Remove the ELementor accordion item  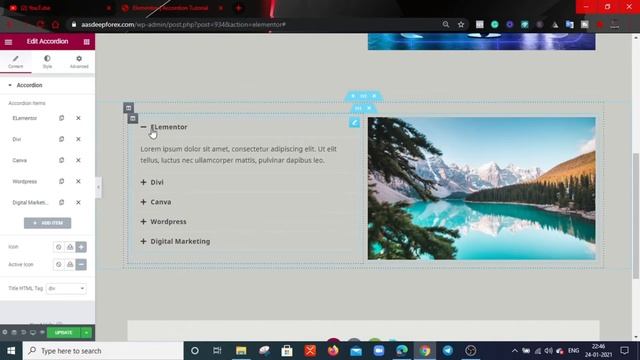tap(78, 118)
